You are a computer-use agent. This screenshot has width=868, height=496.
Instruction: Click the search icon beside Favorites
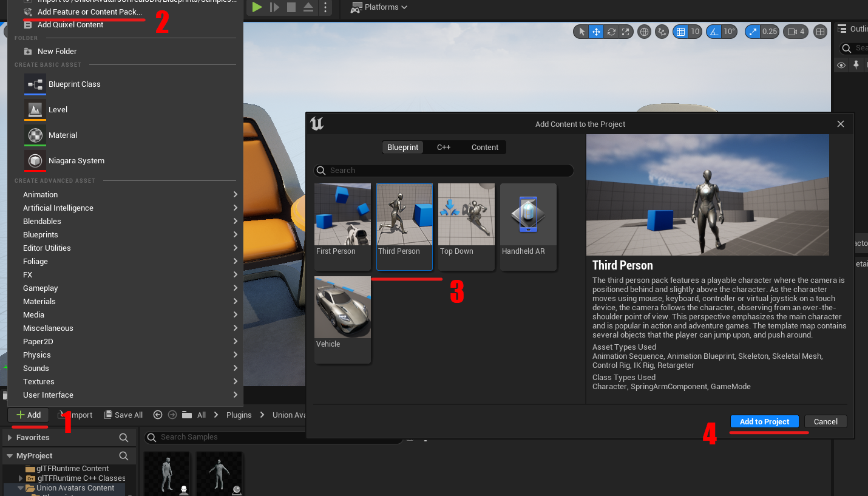pos(124,438)
